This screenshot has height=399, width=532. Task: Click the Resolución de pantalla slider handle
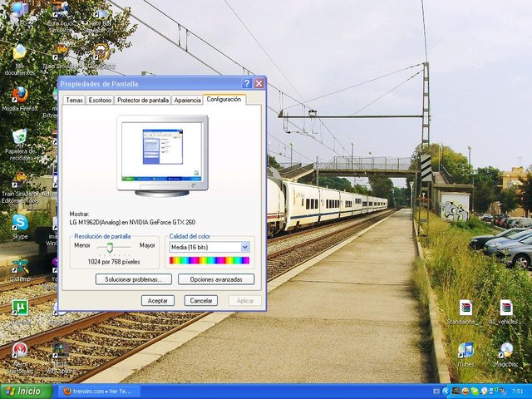coord(109,247)
